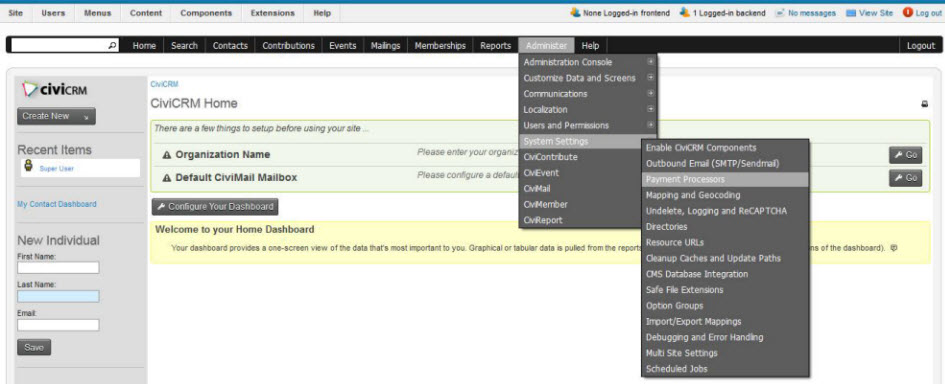Click the Super User contact icon
Screen dimensions: 945x384
click(28, 167)
